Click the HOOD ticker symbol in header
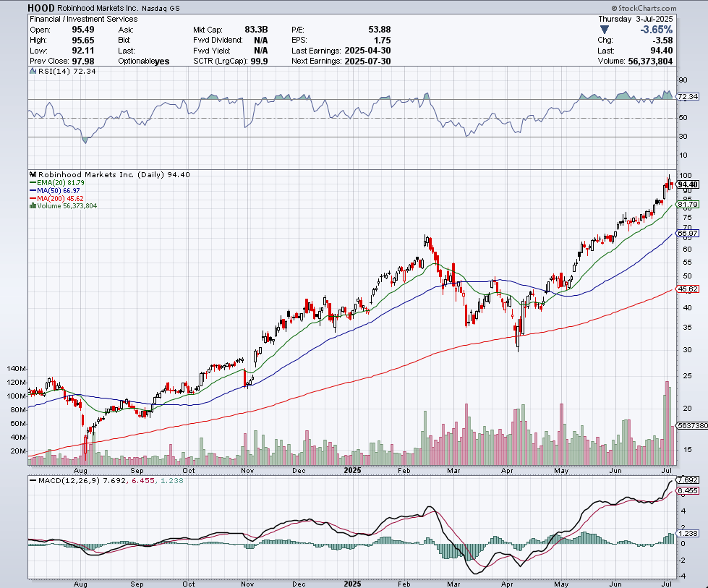 click(x=41, y=8)
